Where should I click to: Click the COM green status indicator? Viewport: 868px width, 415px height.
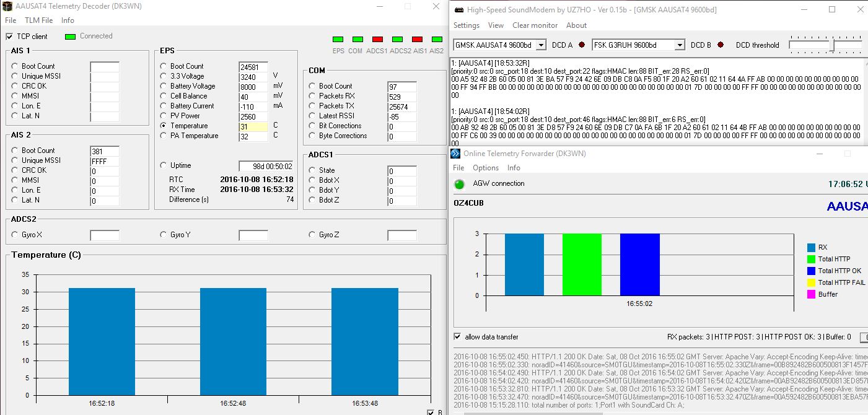pos(357,40)
